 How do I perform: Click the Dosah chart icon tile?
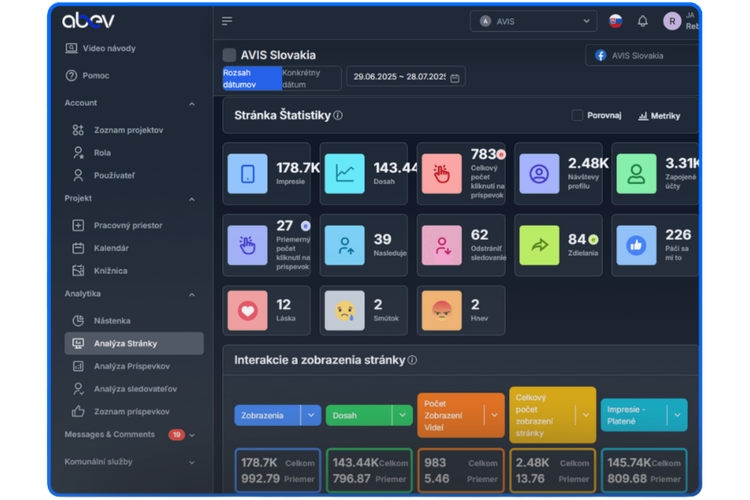click(344, 174)
